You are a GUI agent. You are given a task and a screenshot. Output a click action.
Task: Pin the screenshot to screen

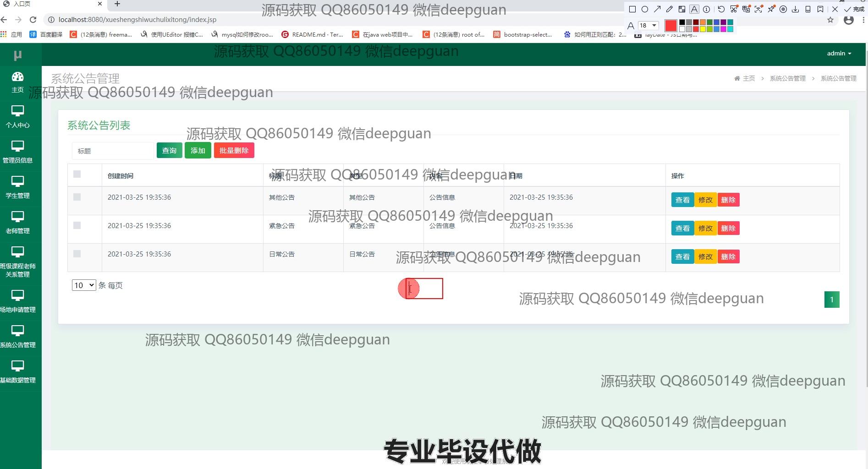click(771, 9)
